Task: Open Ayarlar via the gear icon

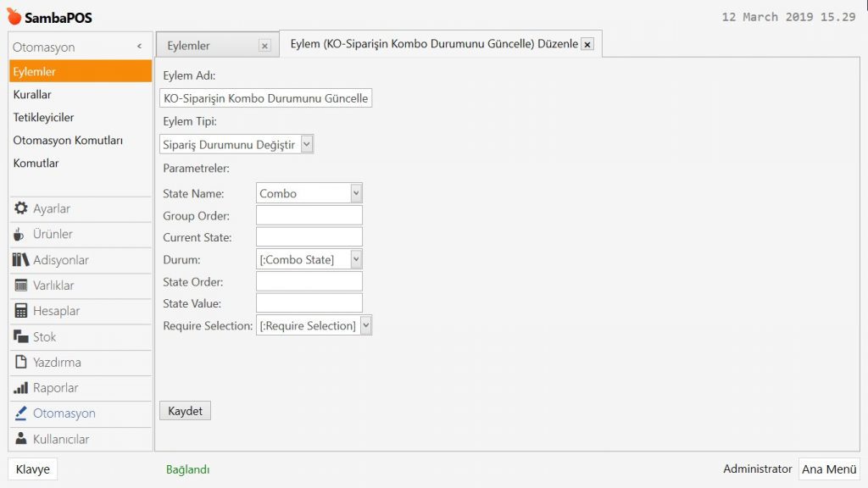Action: coord(21,208)
